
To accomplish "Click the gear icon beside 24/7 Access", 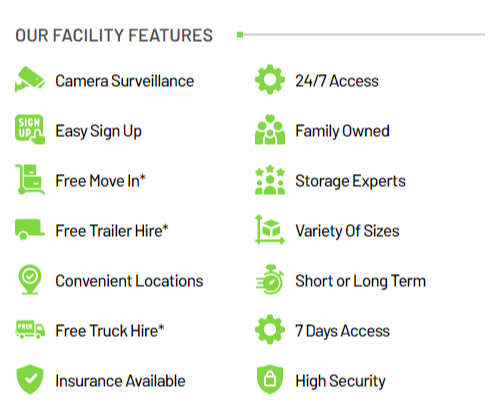I will click(270, 79).
